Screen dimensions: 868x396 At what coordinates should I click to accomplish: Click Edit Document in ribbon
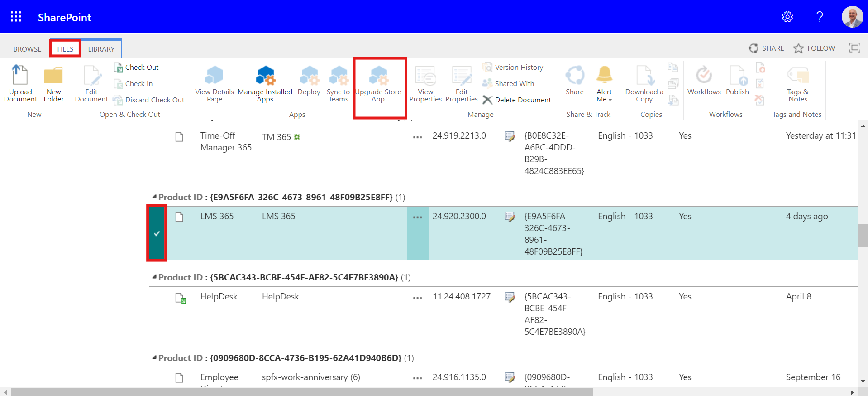(x=91, y=83)
